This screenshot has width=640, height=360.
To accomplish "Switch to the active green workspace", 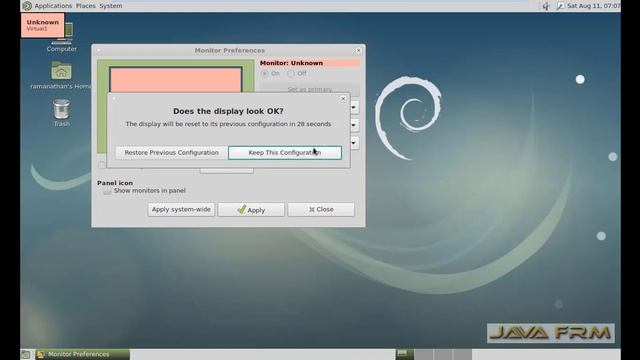I will click(x=404, y=354).
